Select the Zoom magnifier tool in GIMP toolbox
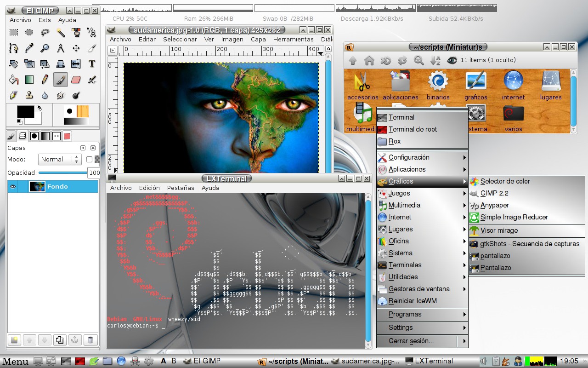 pyautogui.click(x=45, y=48)
